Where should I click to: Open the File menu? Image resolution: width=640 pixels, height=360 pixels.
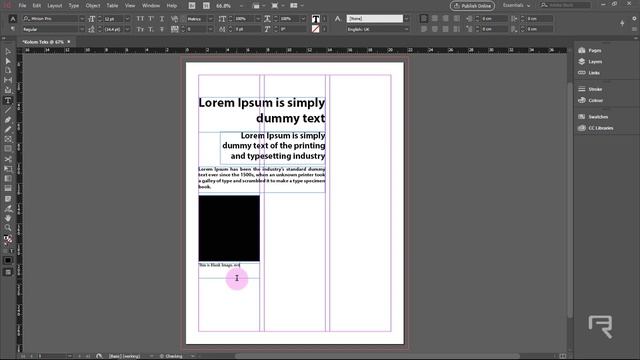coord(22,6)
